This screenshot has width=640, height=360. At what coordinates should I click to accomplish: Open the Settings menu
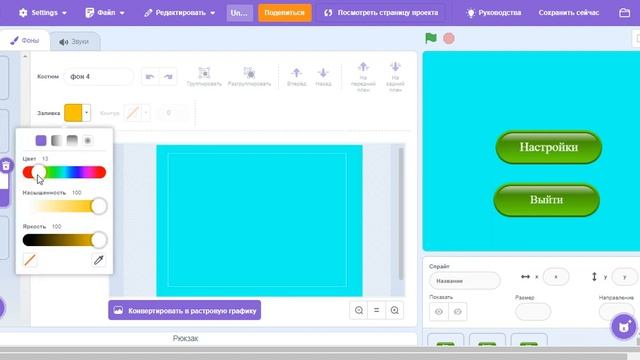coord(42,13)
